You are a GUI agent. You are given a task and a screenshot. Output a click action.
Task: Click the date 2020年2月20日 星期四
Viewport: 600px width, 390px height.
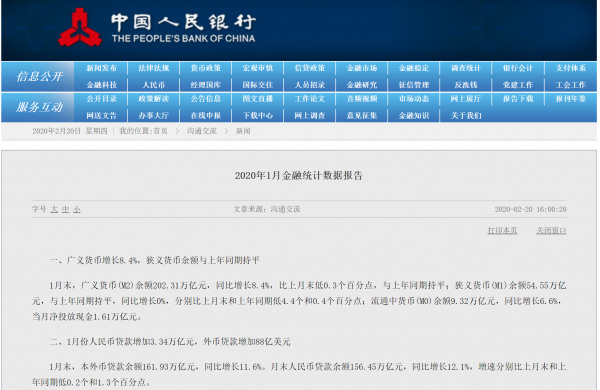(x=70, y=131)
